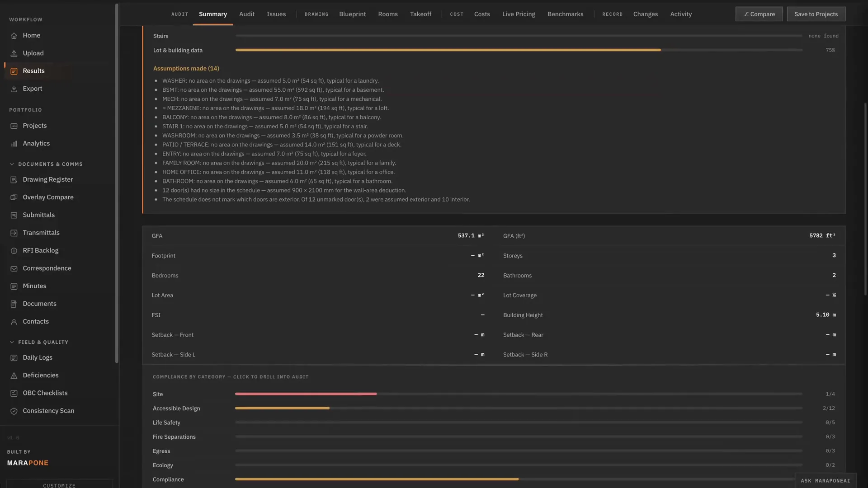Drill into Accessible Design compliance bar
This screenshot has width=868, height=488.
pos(519,408)
